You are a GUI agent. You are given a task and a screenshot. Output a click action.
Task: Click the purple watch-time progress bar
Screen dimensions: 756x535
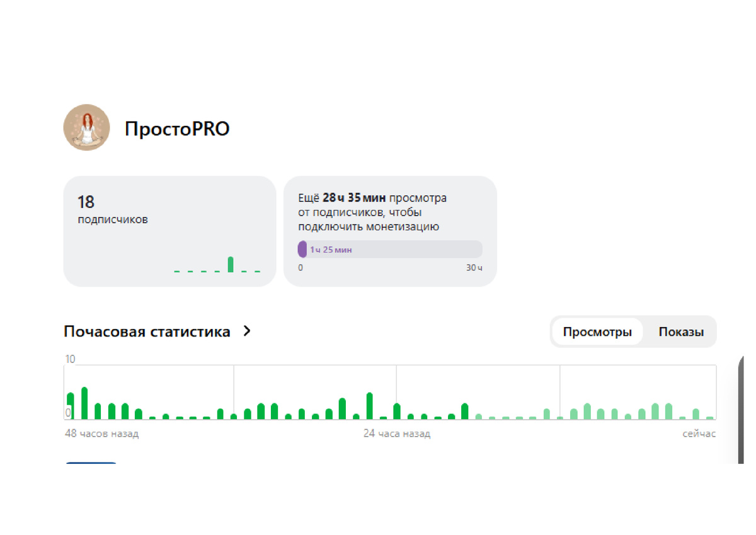tap(302, 249)
